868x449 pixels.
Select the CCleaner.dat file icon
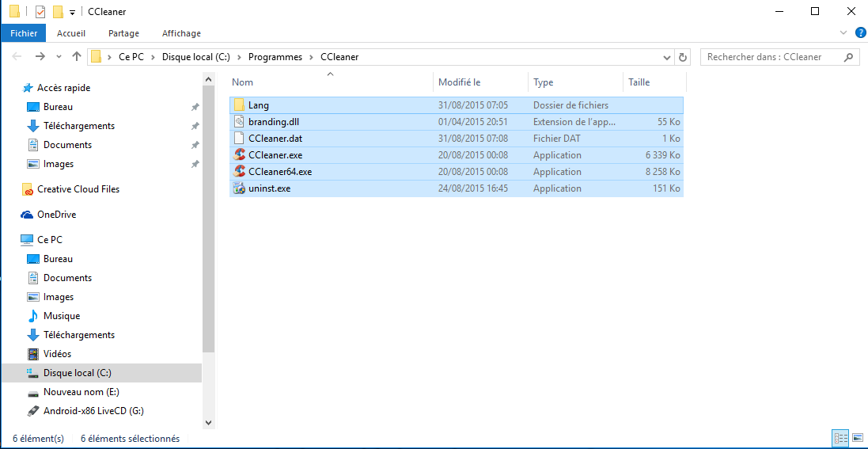pos(239,138)
